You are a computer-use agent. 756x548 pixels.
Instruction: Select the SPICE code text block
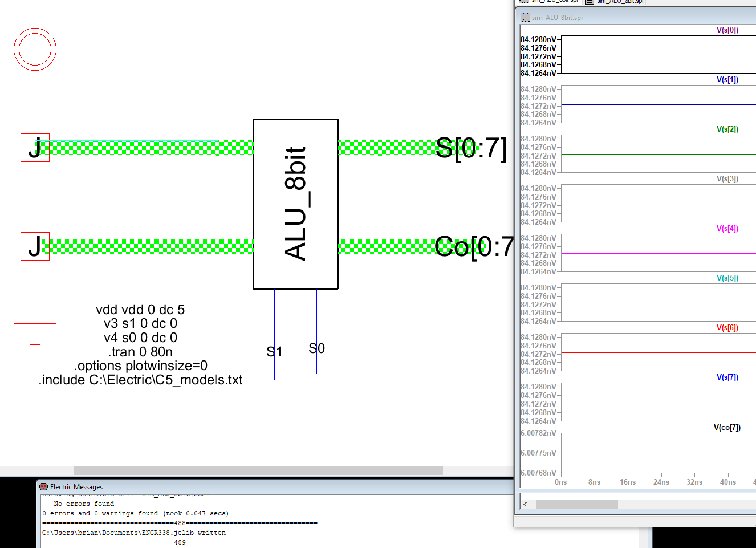pyautogui.click(x=140, y=344)
